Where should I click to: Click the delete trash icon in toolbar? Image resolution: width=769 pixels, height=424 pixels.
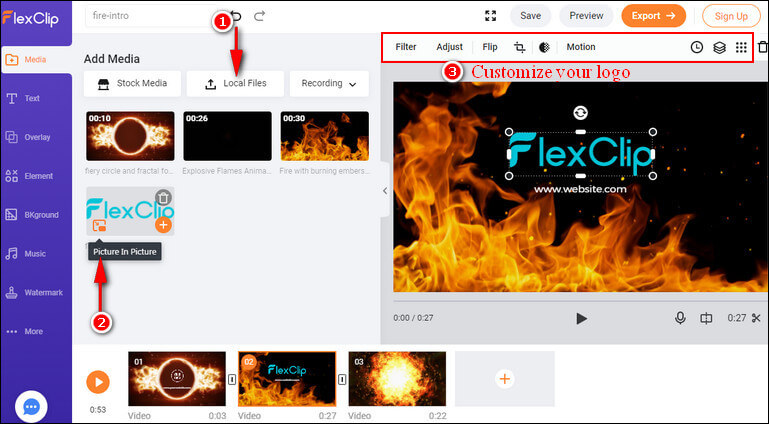click(763, 47)
